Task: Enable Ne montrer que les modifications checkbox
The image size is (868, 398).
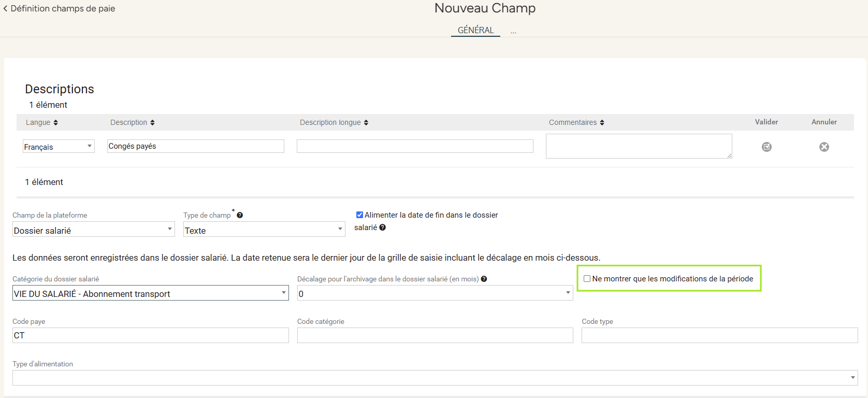Action: pyautogui.click(x=587, y=279)
